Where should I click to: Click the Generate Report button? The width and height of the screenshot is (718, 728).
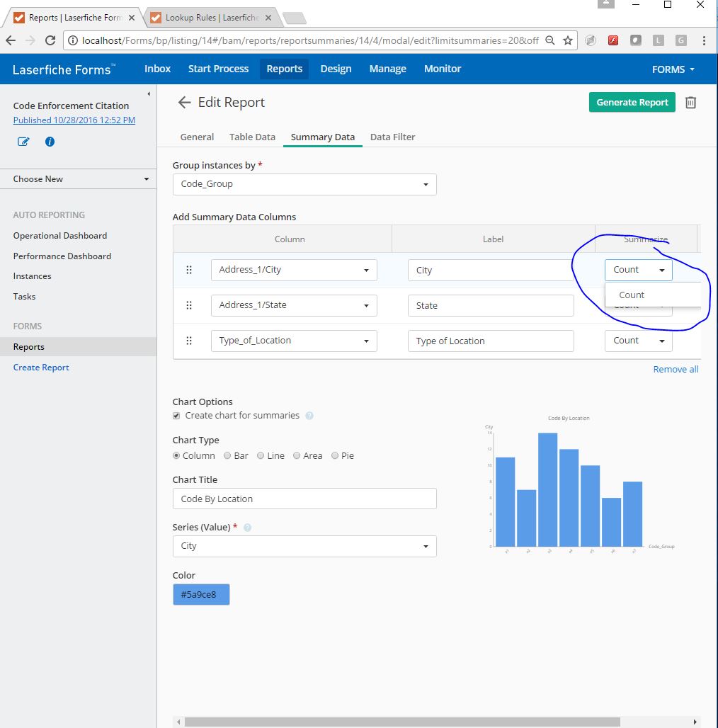click(632, 102)
